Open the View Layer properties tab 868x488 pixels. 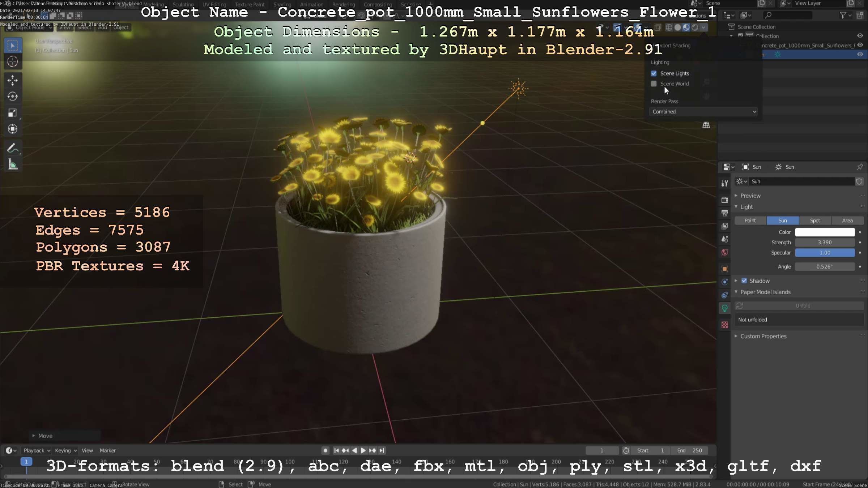pos(725,226)
